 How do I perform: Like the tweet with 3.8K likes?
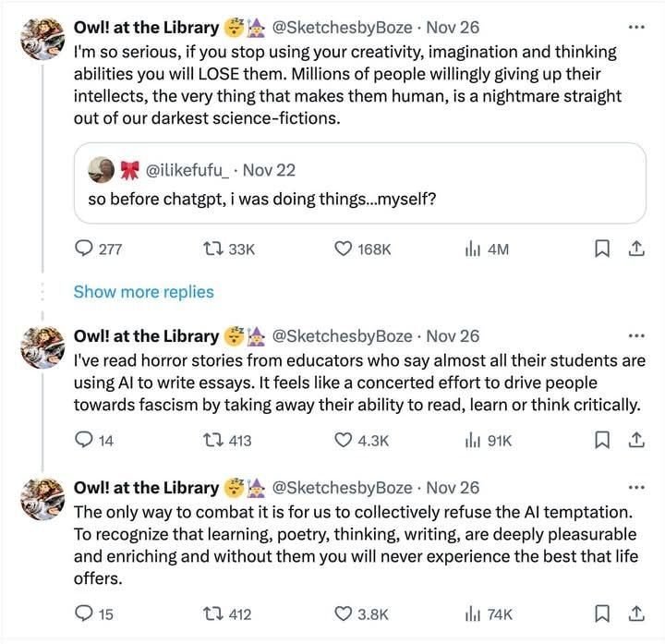click(x=344, y=614)
